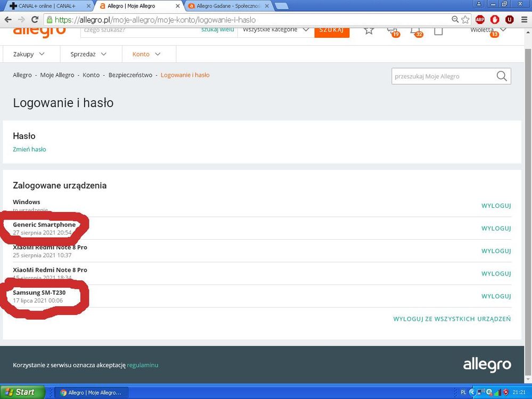532x399 pixels.
Task: Open the Wszystkie kategorie dropdown
Action: coord(275,30)
